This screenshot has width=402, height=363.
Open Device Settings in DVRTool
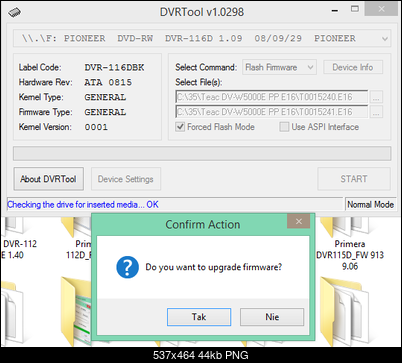126,179
